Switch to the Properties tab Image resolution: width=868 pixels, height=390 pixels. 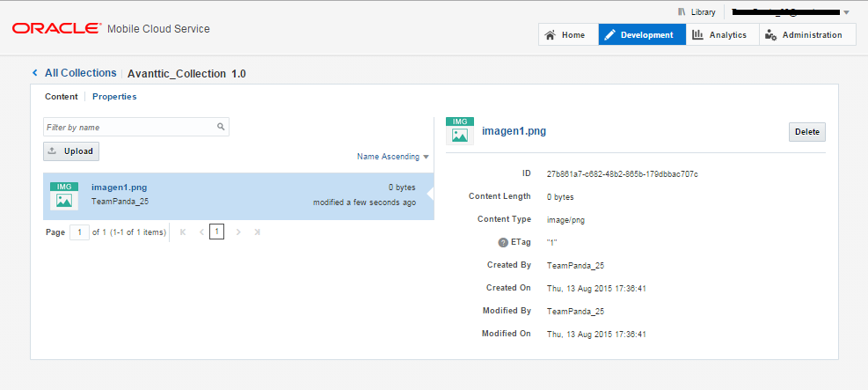(114, 97)
